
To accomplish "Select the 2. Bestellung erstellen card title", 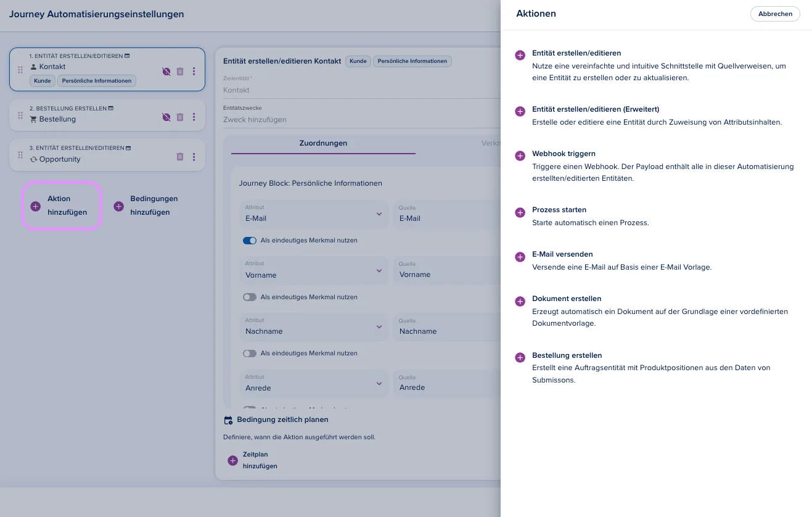I will (68, 109).
